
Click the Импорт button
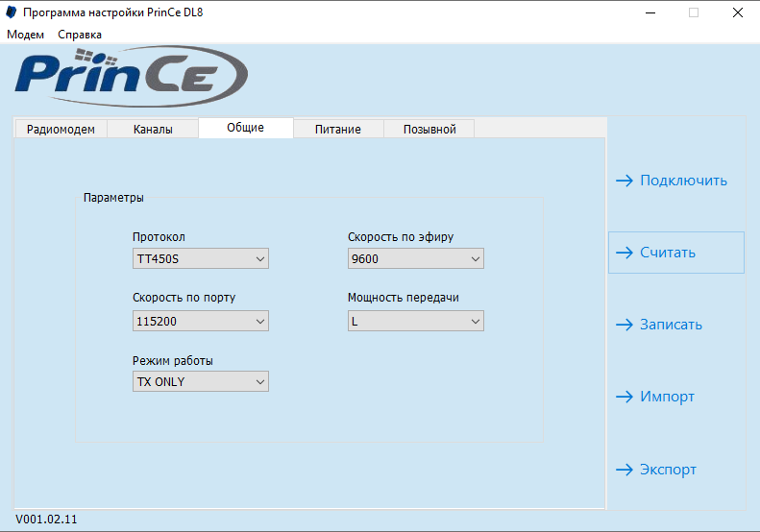[x=675, y=397]
